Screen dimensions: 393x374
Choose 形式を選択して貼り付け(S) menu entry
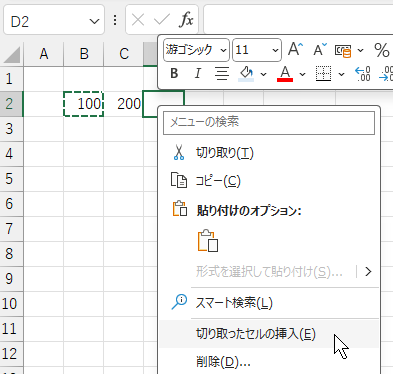pyautogui.click(x=269, y=272)
